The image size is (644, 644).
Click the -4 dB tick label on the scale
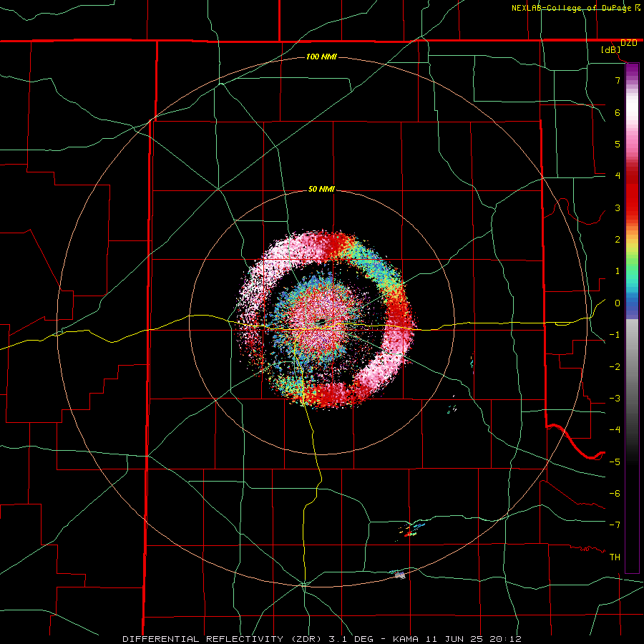[x=615, y=430]
